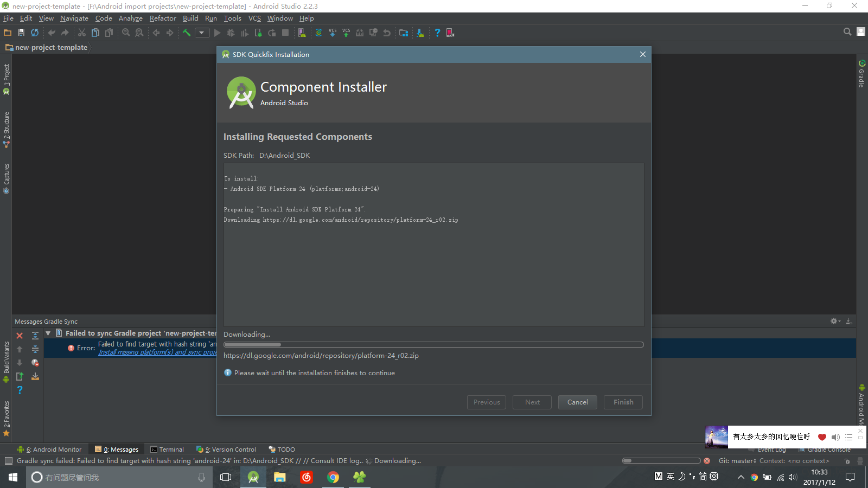Open the Refactor menu

[163, 18]
